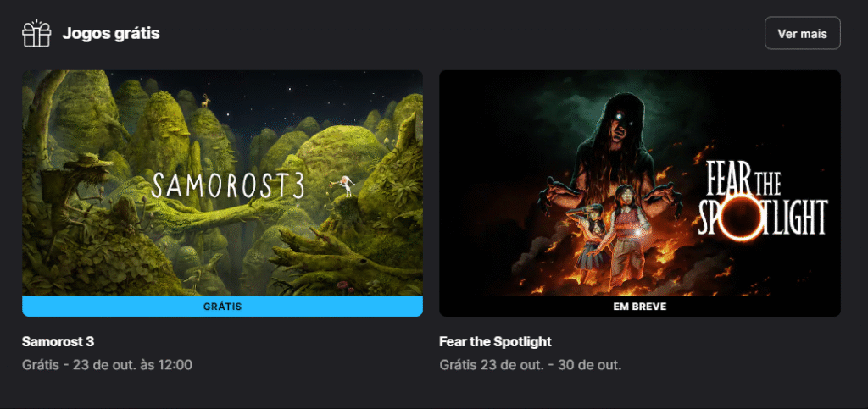Click the Jogos grátis heading
The height and width of the screenshot is (409, 868).
coord(111,34)
